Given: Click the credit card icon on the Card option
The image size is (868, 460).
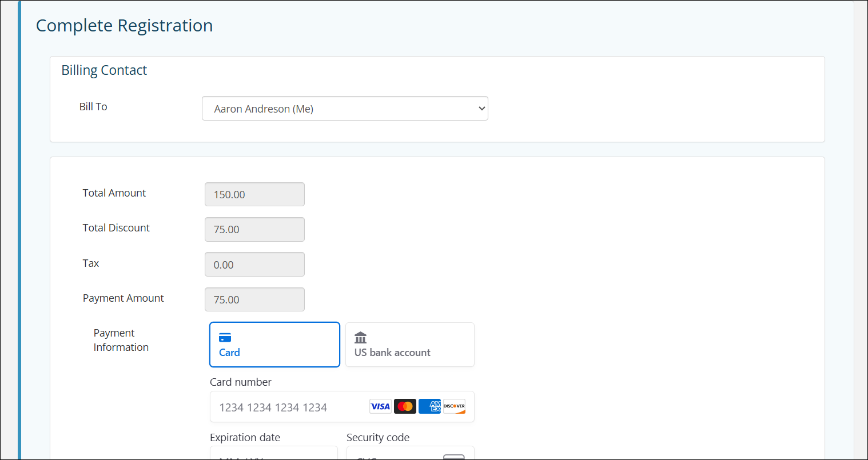Looking at the screenshot, I should click(x=225, y=338).
